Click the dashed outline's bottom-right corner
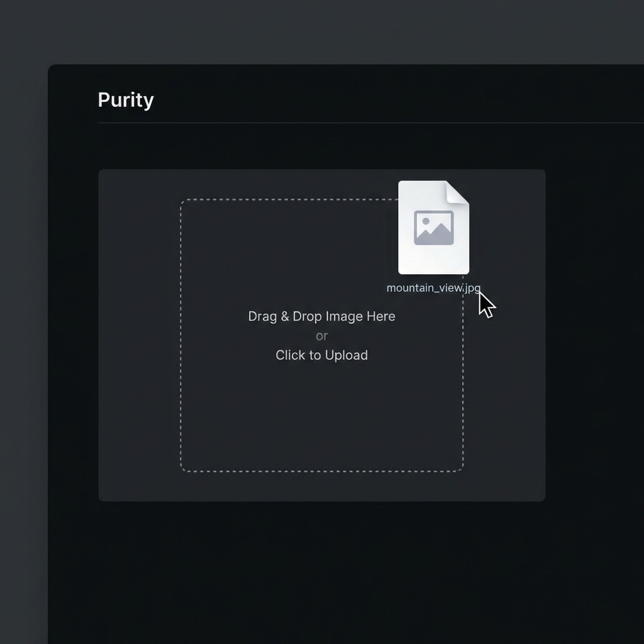 (462, 469)
